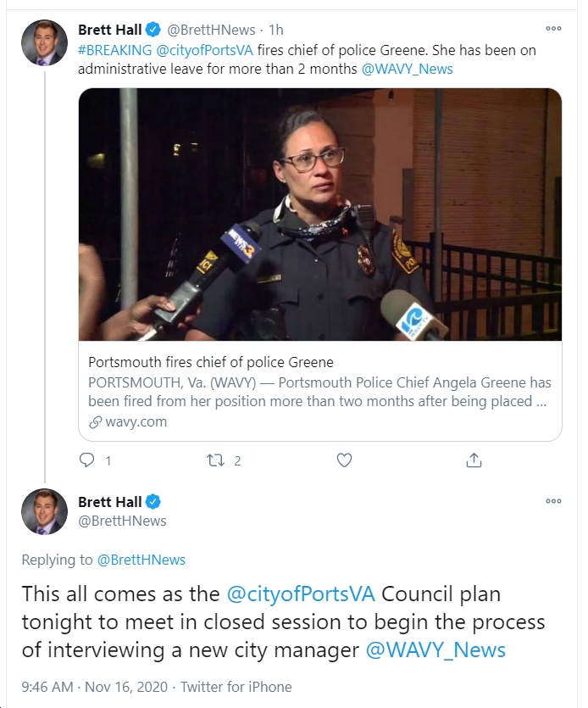Image resolution: width=588 pixels, height=708 pixels.
Task: Click the reply icon under first tweet
Action: [86, 460]
